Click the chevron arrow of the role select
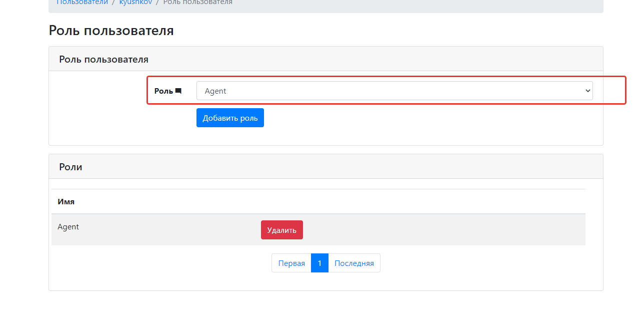Viewport: 644px width, 310px height. 587,91
